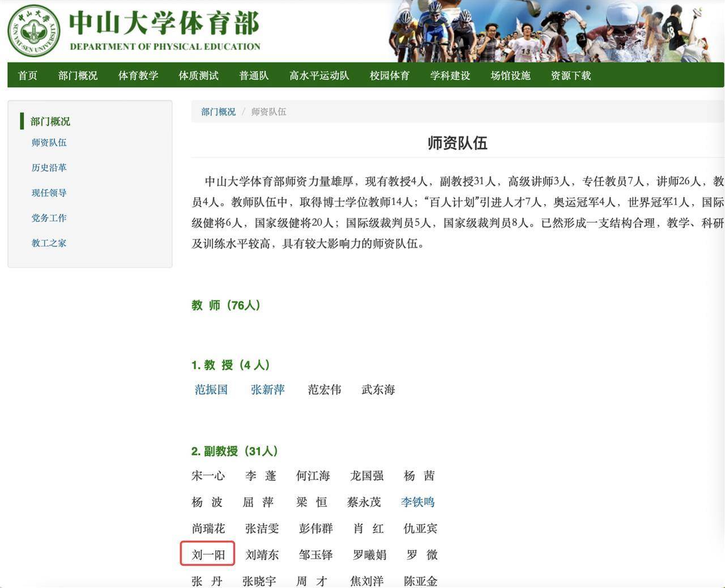
Task: Open professor 张新萍's profile link
Action: (267, 390)
